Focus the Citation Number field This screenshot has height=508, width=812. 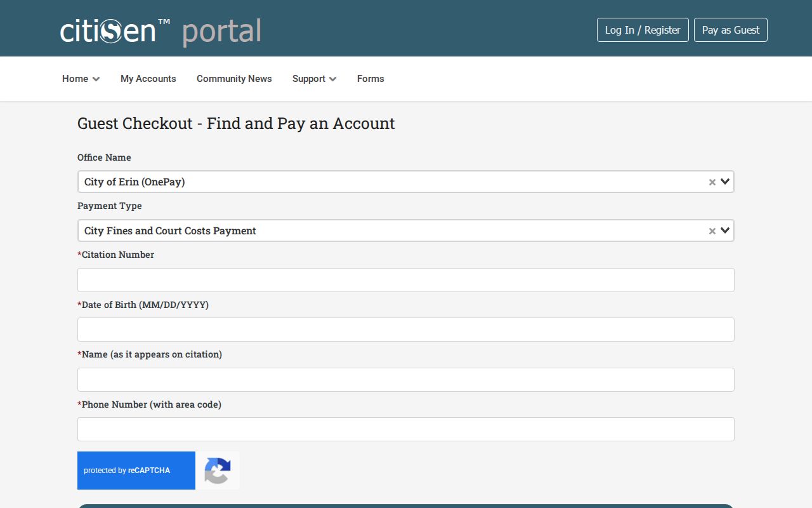coord(406,280)
